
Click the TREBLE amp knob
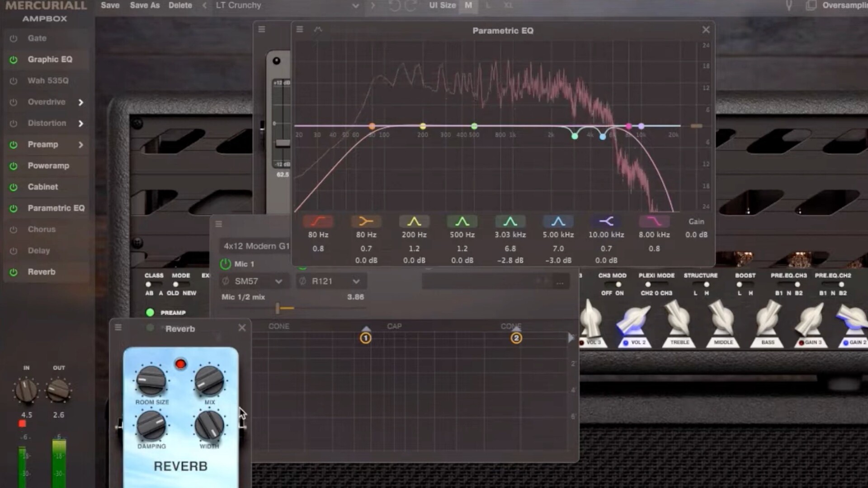(x=679, y=319)
